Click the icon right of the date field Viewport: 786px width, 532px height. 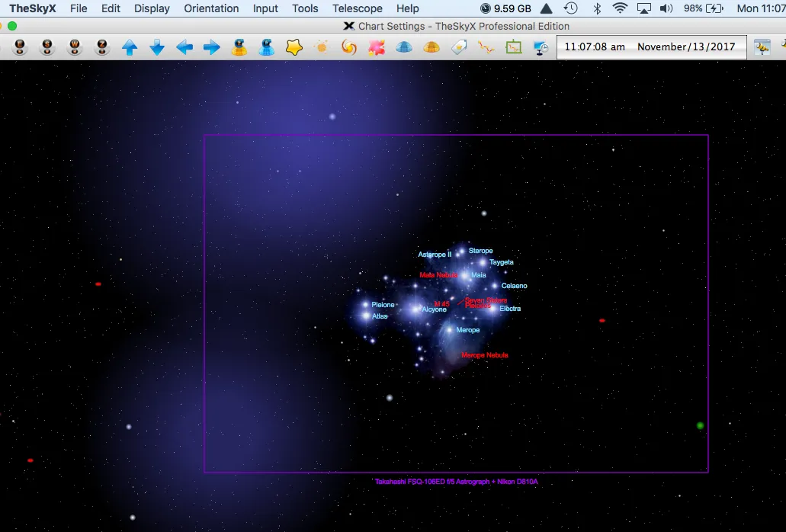[762, 47]
